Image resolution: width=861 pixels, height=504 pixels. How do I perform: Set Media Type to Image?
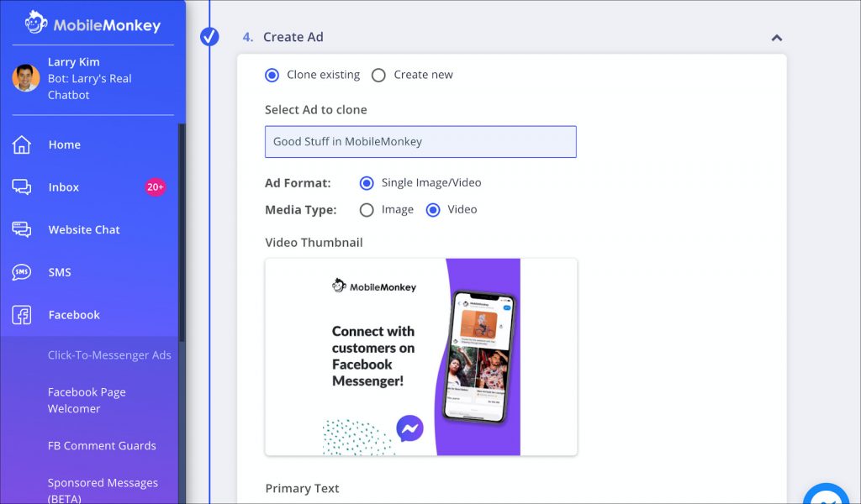pyautogui.click(x=367, y=210)
